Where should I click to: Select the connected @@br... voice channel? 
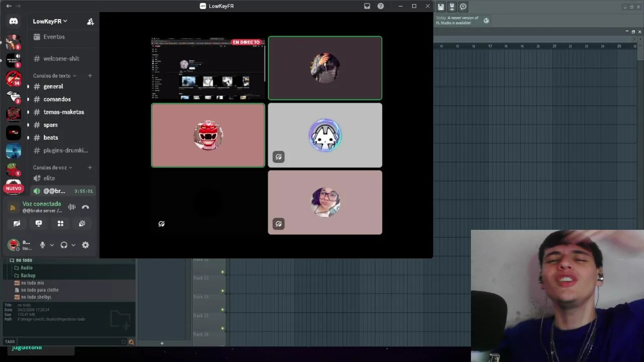(x=62, y=191)
